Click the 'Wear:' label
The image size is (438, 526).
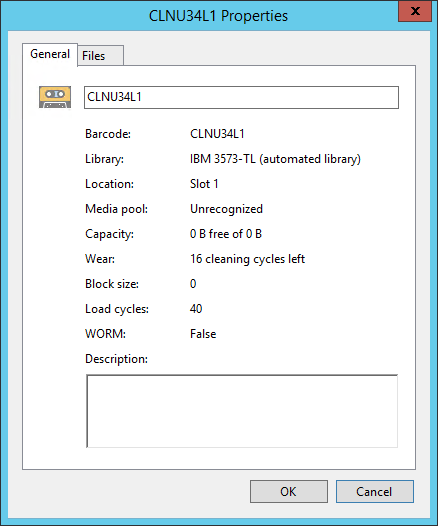[x=100, y=259]
